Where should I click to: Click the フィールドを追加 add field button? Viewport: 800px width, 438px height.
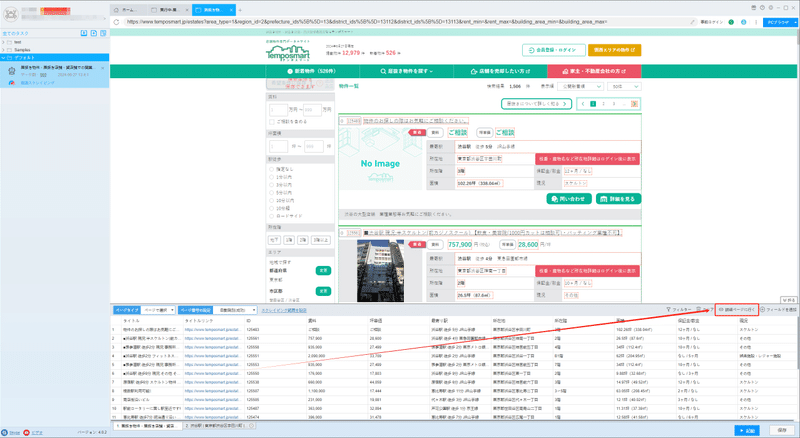click(x=779, y=309)
